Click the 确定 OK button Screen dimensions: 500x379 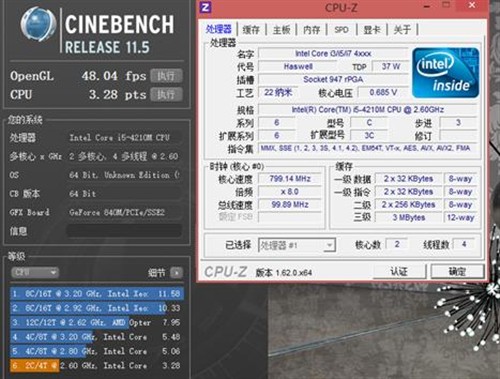457,272
